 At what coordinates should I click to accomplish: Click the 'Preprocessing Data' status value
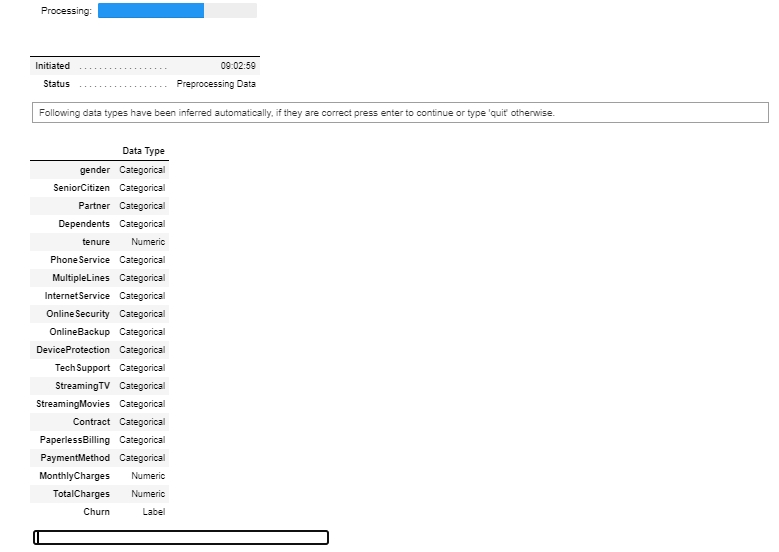click(216, 84)
